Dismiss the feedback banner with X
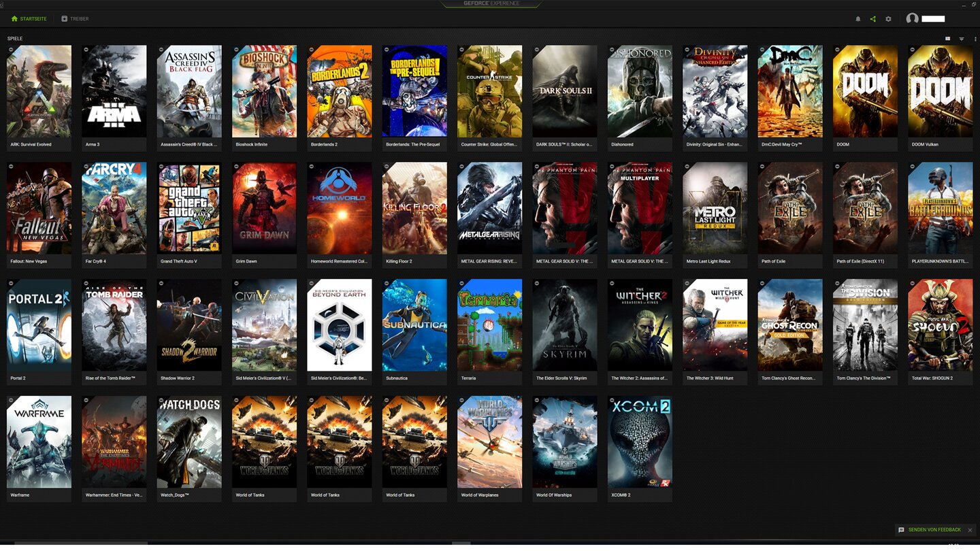This screenshot has height=551, width=980. (x=970, y=530)
